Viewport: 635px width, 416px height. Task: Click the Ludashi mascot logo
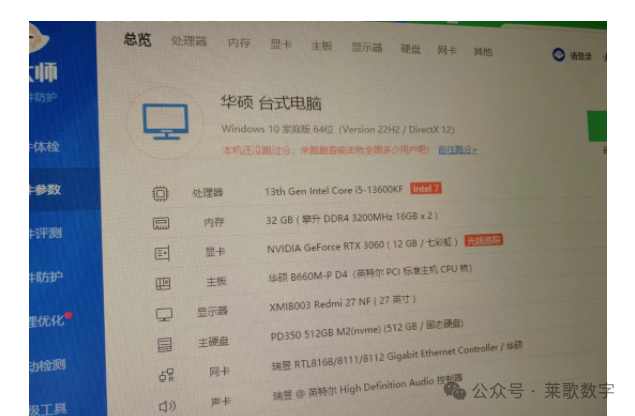[39, 38]
